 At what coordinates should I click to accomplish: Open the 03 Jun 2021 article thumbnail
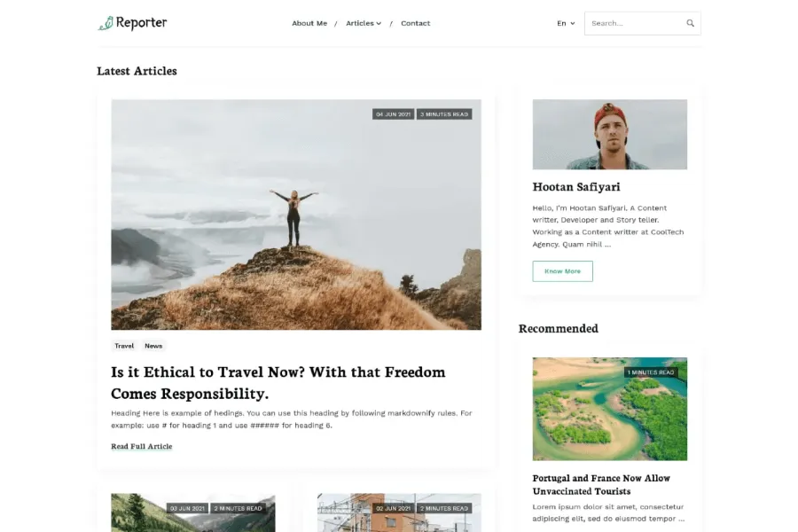(x=193, y=512)
